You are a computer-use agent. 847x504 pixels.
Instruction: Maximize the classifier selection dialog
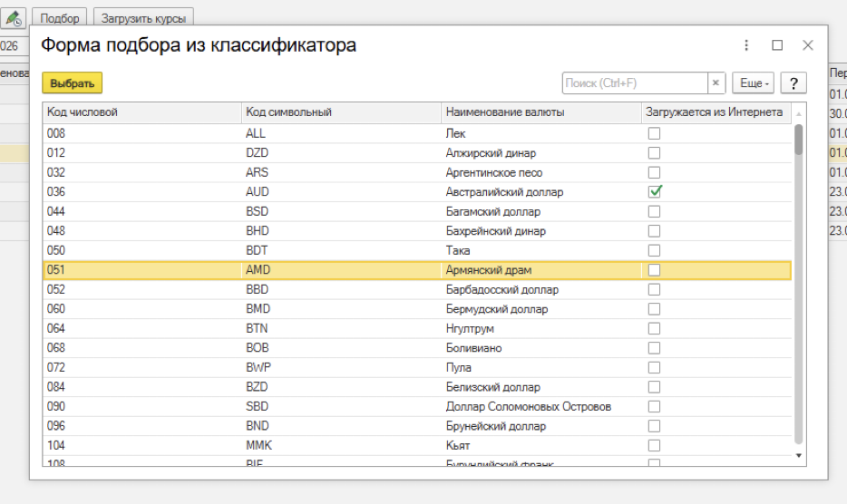click(777, 45)
